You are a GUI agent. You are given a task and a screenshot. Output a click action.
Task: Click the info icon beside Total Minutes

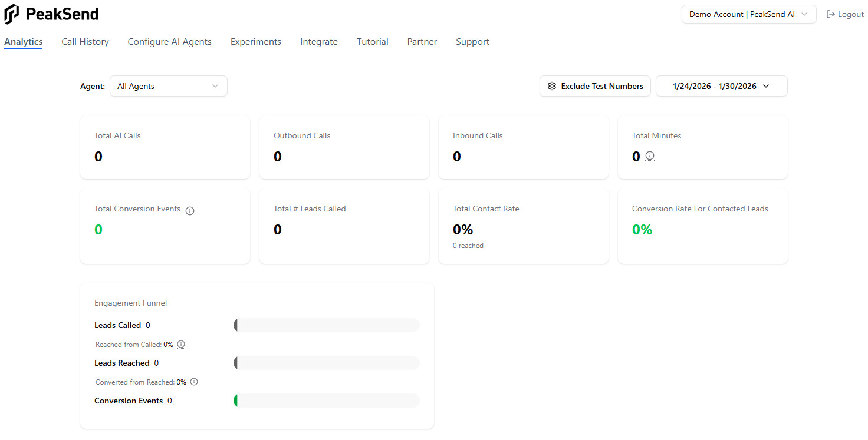coord(650,156)
